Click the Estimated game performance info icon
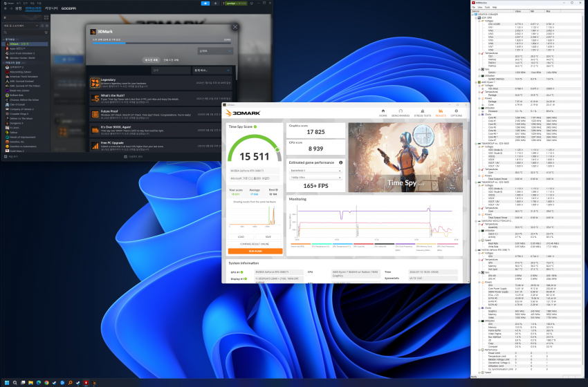Screen dimensions: 588x387 pos(340,162)
